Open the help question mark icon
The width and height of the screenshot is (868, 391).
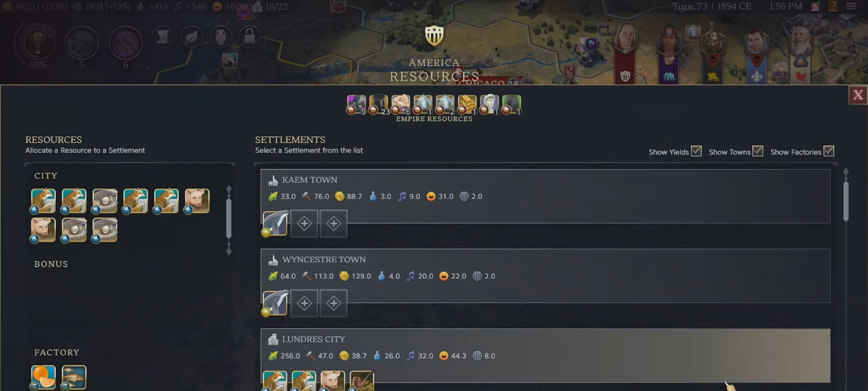click(833, 6)
